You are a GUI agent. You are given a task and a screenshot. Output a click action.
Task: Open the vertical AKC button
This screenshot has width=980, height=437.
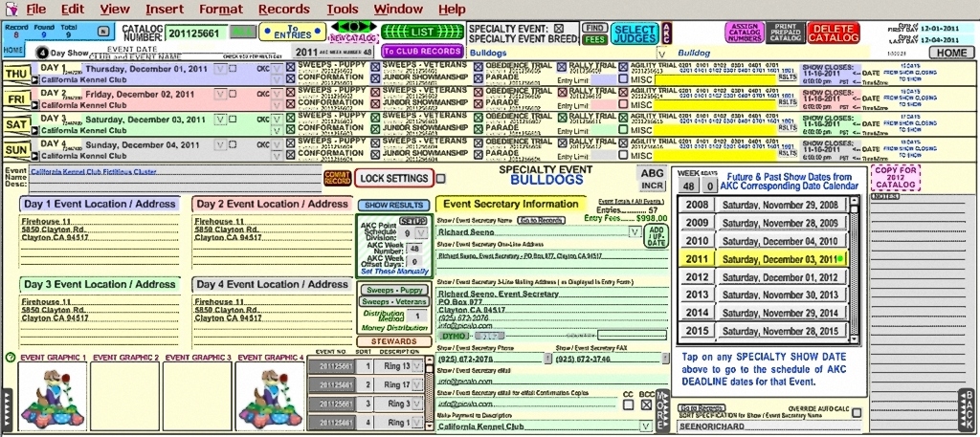[x=667, y=33]
